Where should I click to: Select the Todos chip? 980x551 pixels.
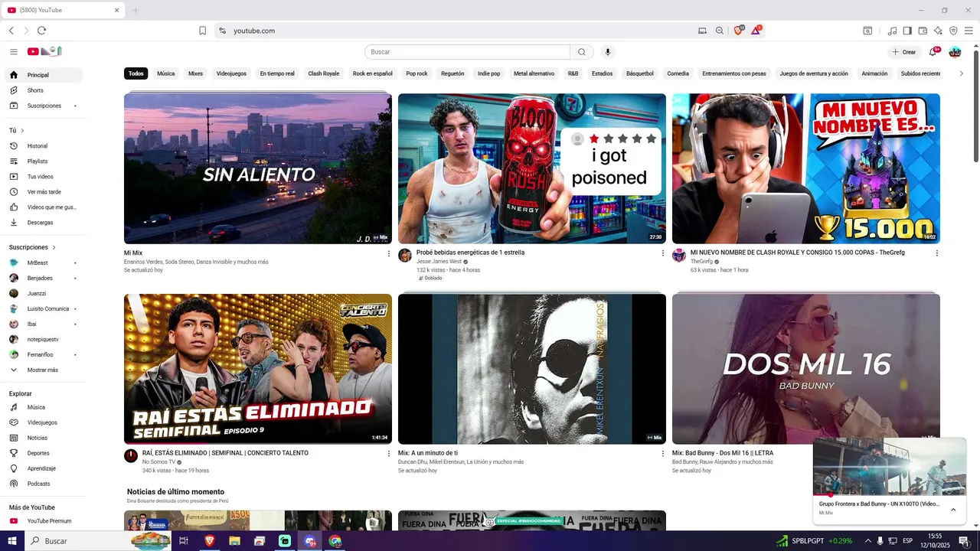pos(136,73)
